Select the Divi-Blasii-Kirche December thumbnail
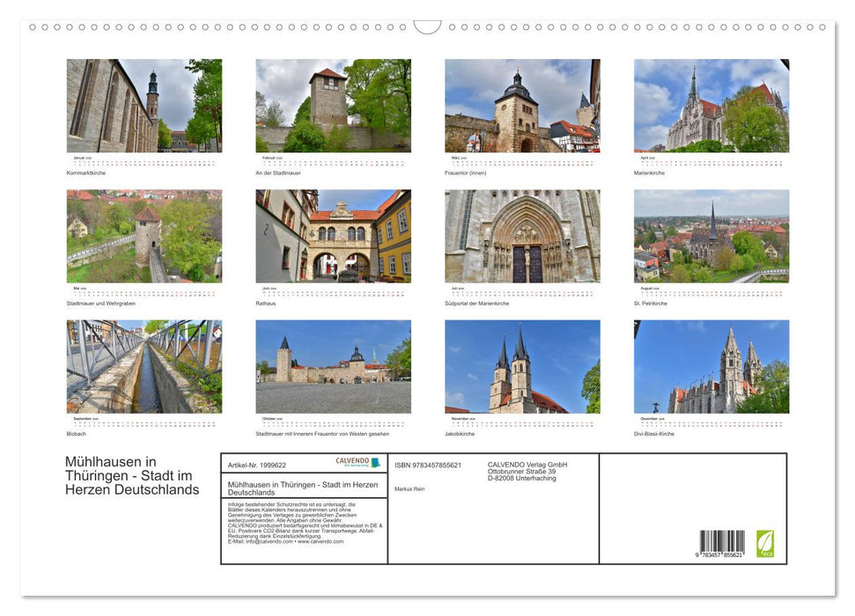This screenshot has height=616, width=855. pos(712,365)
